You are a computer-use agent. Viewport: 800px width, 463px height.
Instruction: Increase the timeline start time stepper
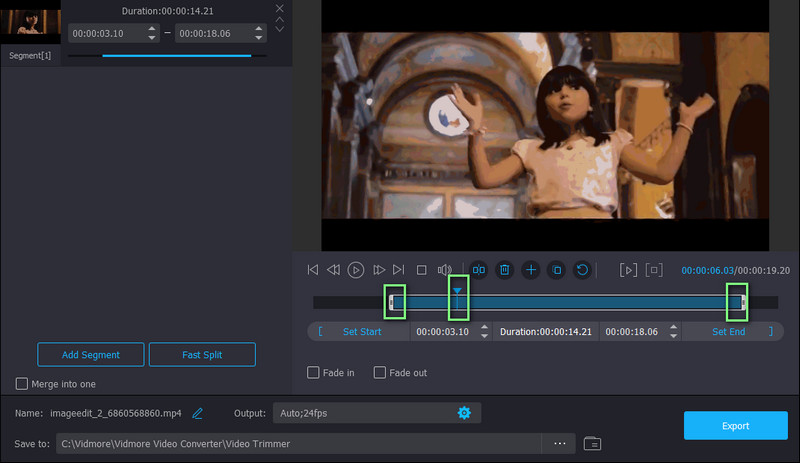point(485,327)
